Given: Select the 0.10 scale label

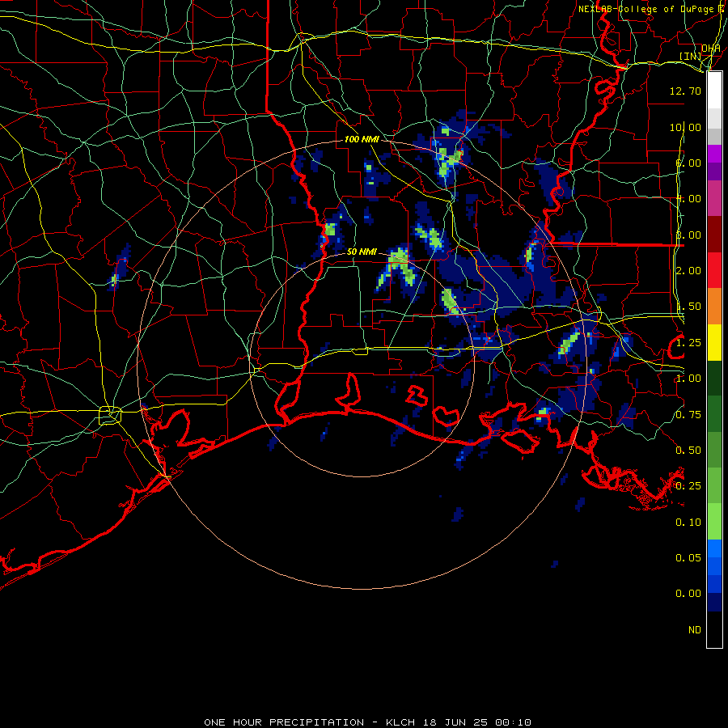Looking at the screenshot, I should [x=688, y=523].
